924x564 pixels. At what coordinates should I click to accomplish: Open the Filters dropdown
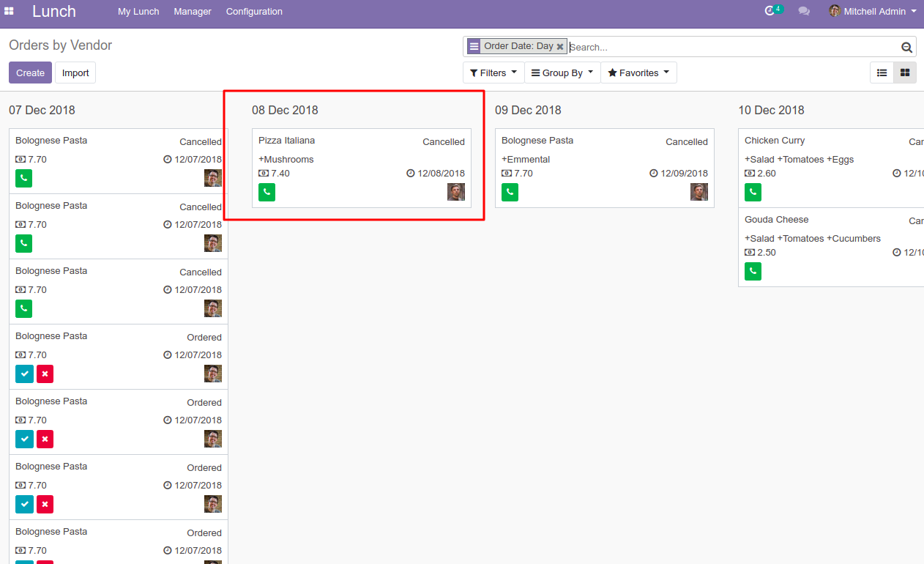[x=493, y=73]
